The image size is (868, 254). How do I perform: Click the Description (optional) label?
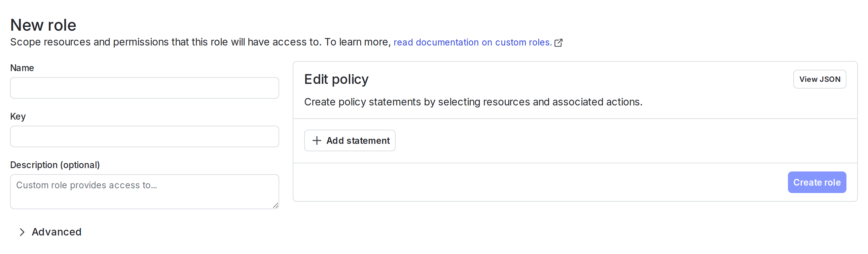click(x=55, y=165)
